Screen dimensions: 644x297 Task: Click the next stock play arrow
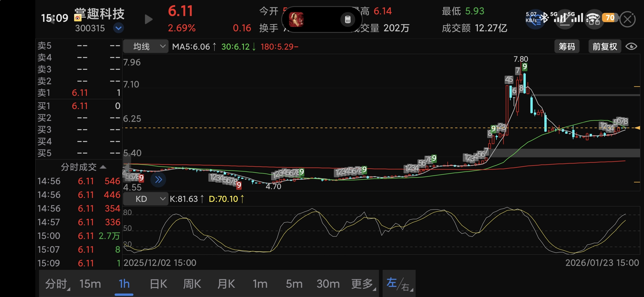(x=148, y=19)
